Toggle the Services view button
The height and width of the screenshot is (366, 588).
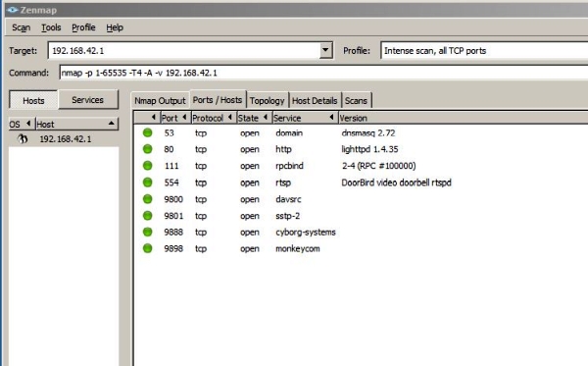tap(88, 100)
